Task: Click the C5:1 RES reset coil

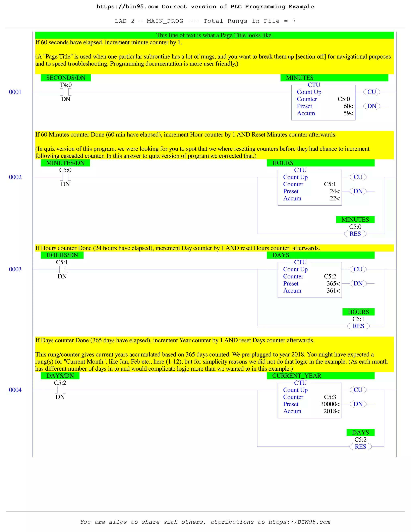Action: (358, 326)
